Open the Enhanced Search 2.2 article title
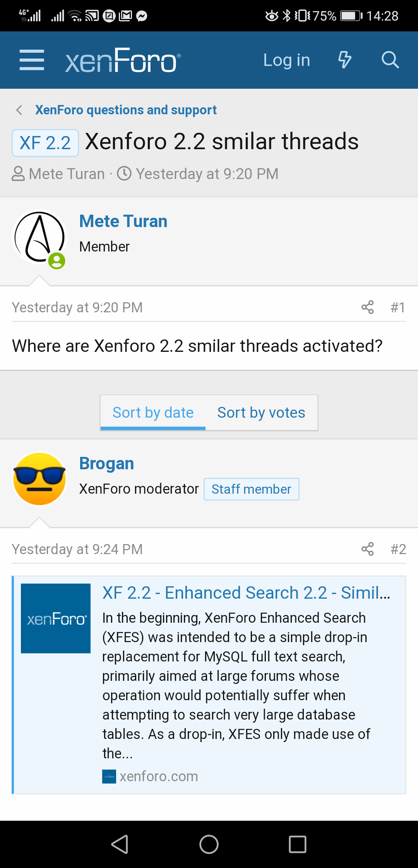 click(x=246, y=593)
